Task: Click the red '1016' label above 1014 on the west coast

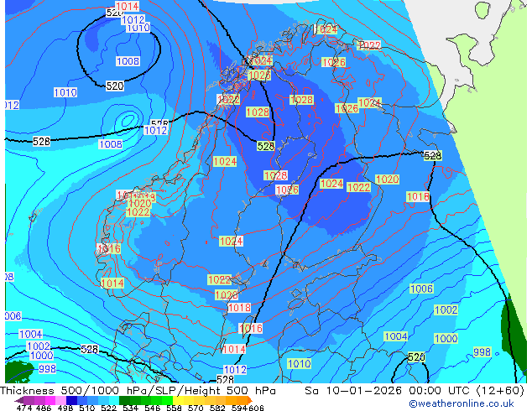Action: click(109, 249)
